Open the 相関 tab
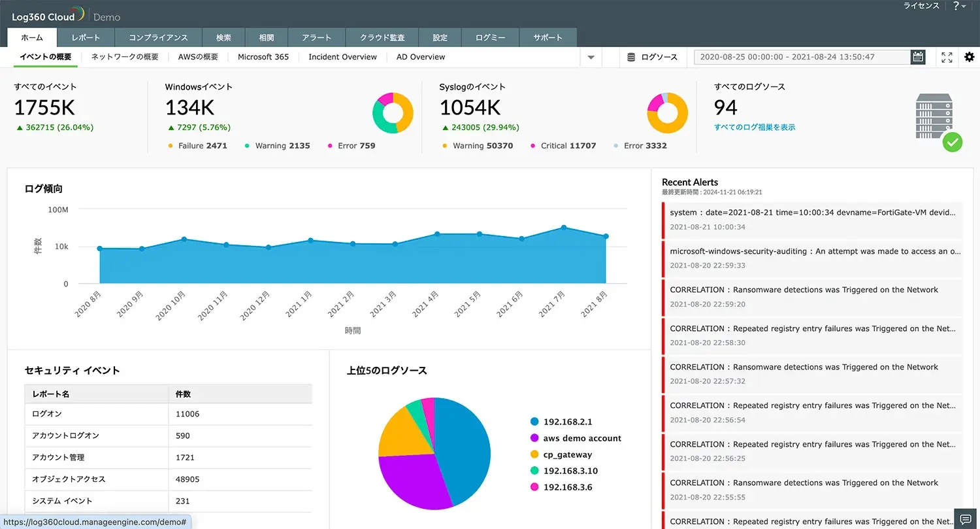Screen dimensions: 980x529 click(266, 37)
